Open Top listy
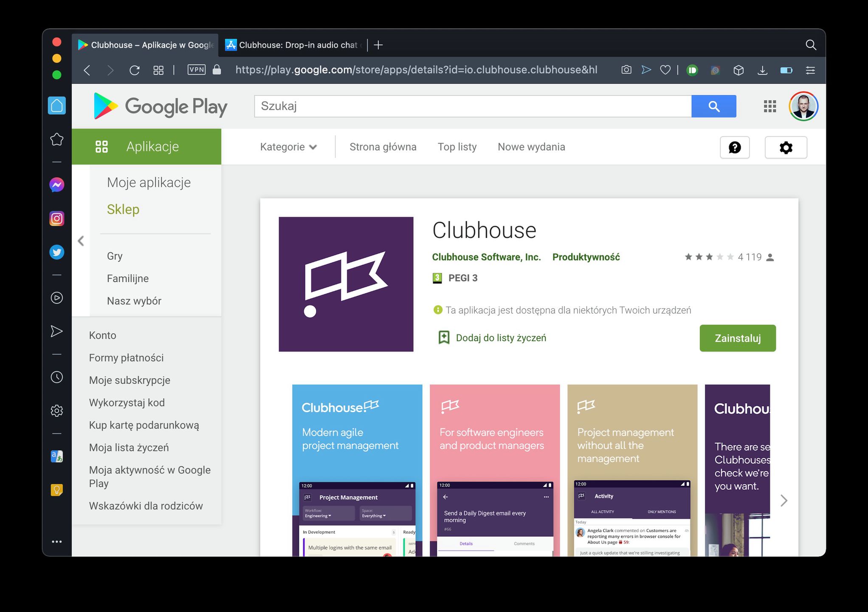The width and height of the screenshot is (868, 612). pyautogui.click(x=457, y=147)
